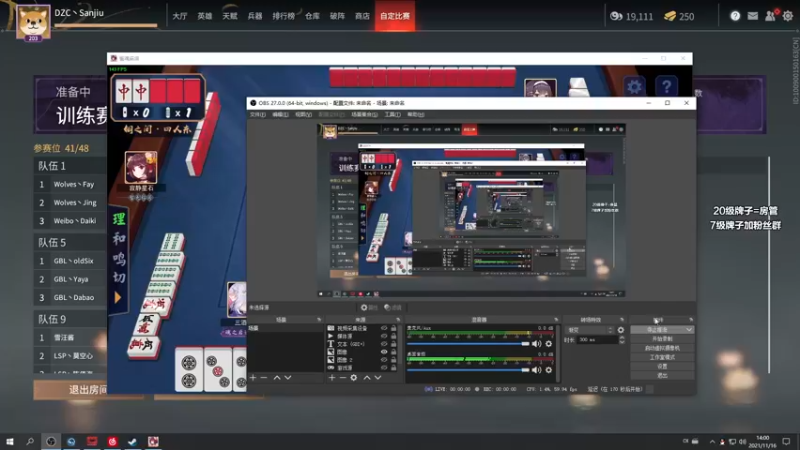Mute the Desktop Audio speaker icon in OBS mixer

point(536,370)
